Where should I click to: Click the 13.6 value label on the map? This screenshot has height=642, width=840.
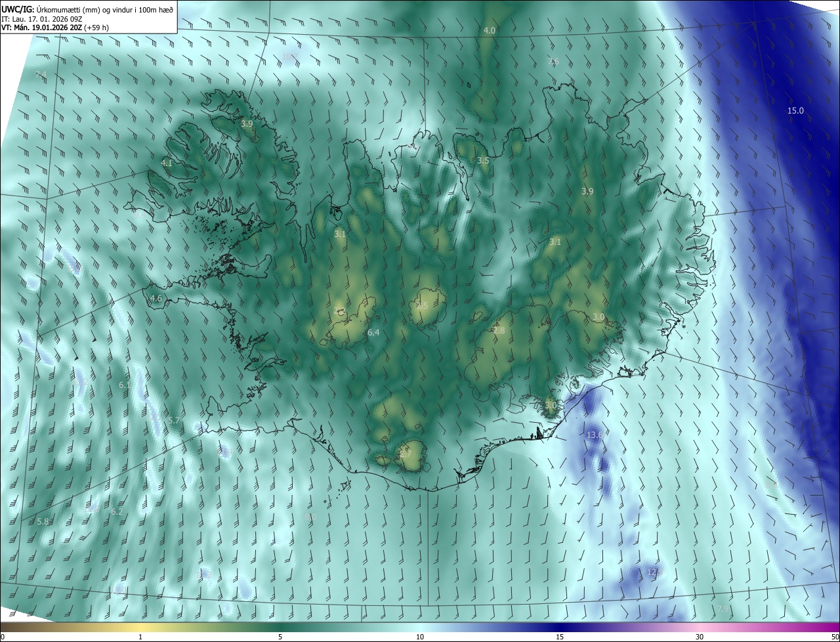(x=595, y=435)
